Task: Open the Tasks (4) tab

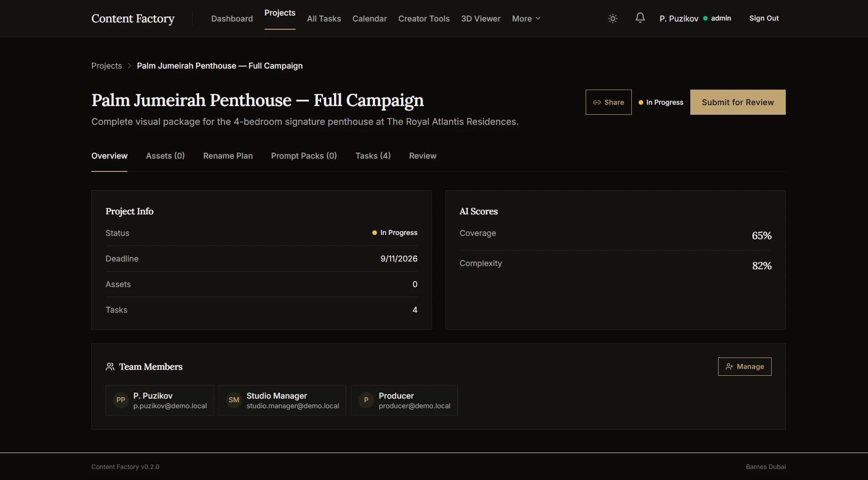Action: point(373,156)
